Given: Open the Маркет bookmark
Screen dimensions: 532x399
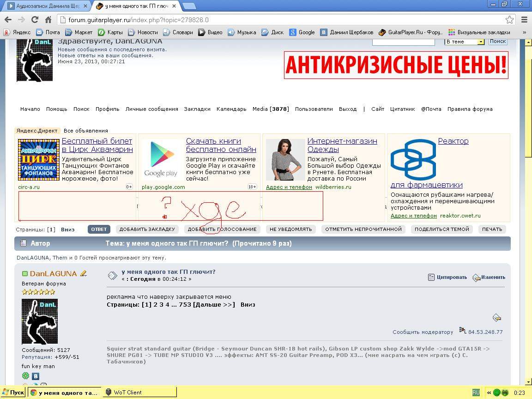Looking at the screenshot, I should [79, 32].
